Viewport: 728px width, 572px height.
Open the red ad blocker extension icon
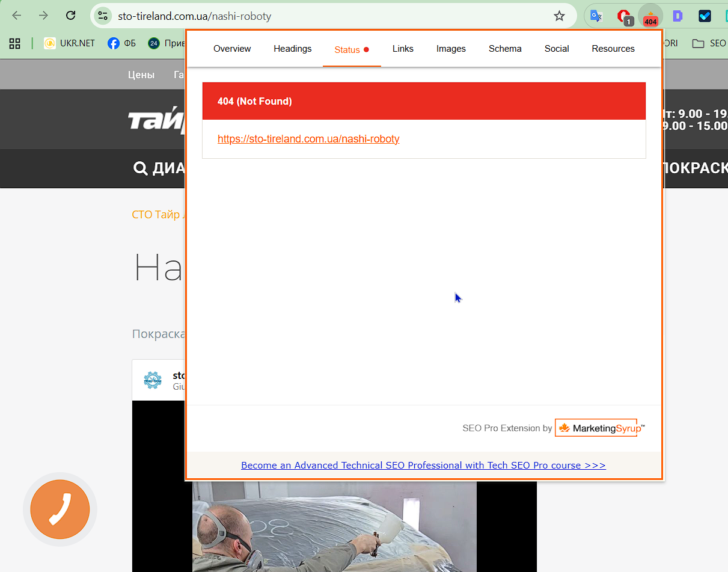[625, 17]
